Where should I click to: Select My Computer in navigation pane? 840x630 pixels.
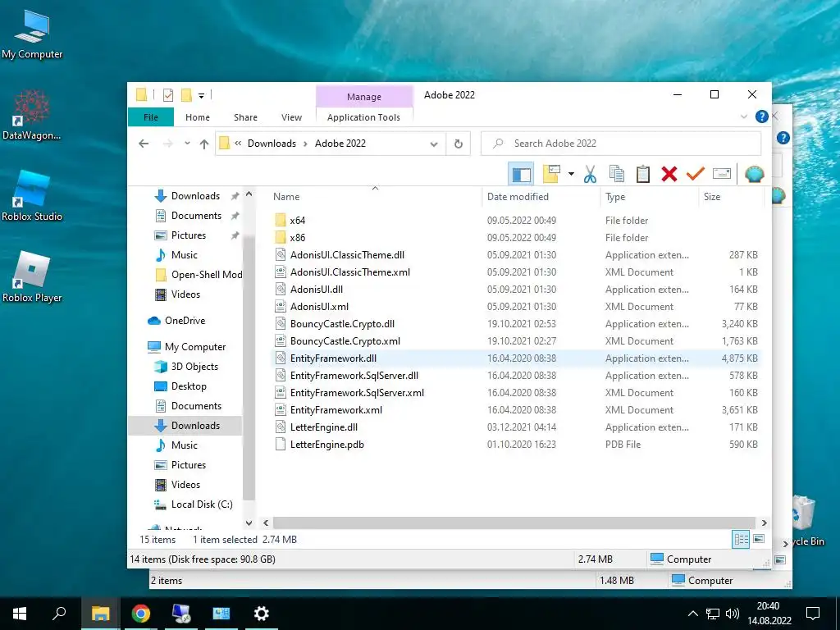click(x=195, y=347)
